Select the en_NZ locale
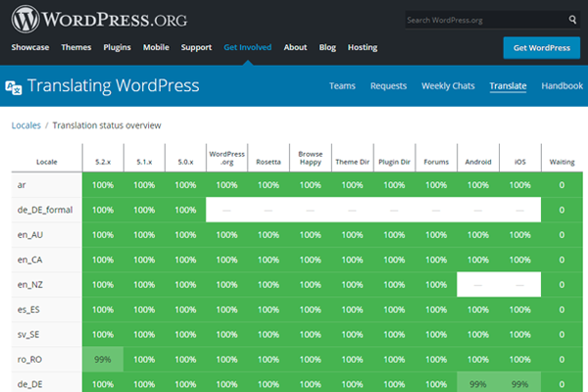The width and height of the screenshot is (588, 392). [x=30, y=285]
